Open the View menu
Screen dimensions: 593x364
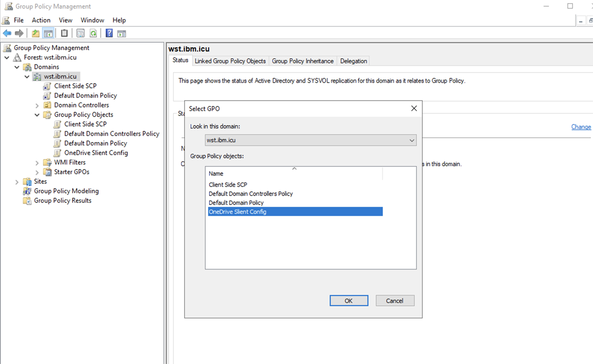tap(65, 20)
